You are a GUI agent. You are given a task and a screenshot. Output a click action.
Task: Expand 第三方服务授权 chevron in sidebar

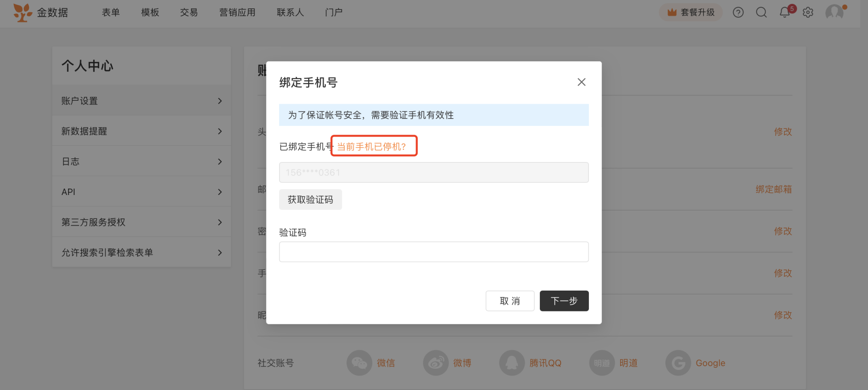(220, 222)
